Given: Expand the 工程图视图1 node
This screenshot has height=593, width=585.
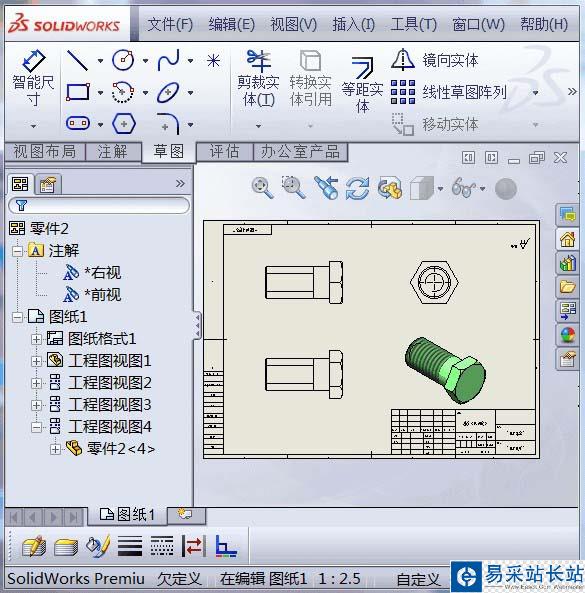Looking at the screenshot, I should tap(36, 361).
